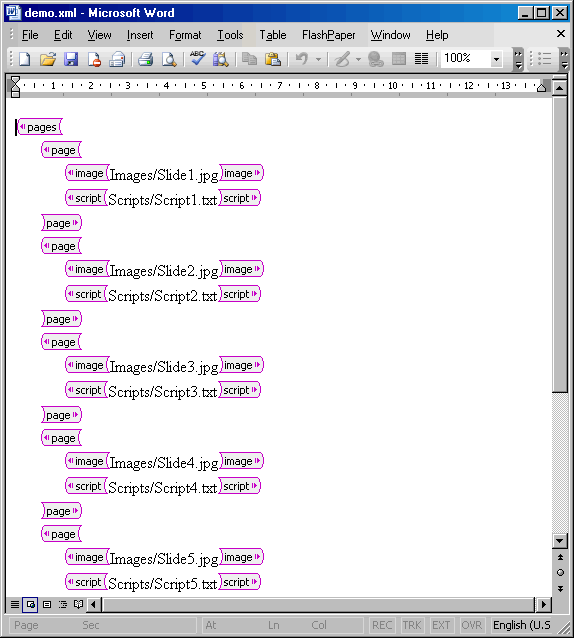This screenshot has width=574, height=638.
Task: Open the Insert menu
Action: point(140,35)
